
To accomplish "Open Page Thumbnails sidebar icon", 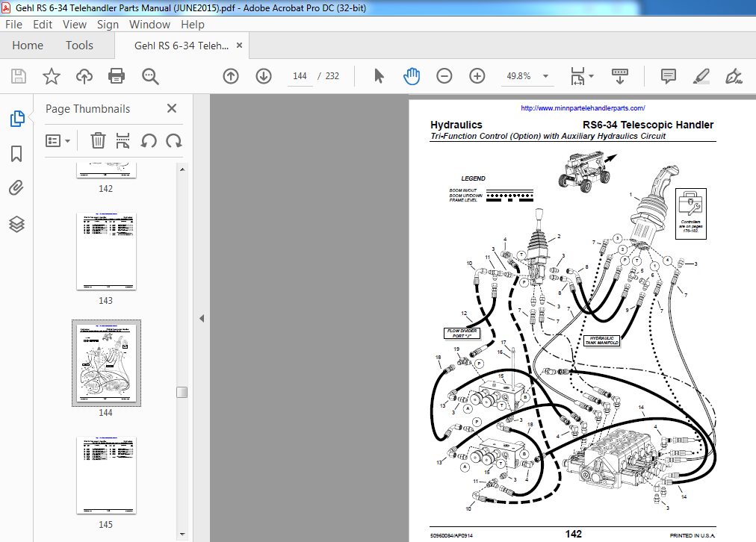I will pyautogui.click(x=17, y=119).
